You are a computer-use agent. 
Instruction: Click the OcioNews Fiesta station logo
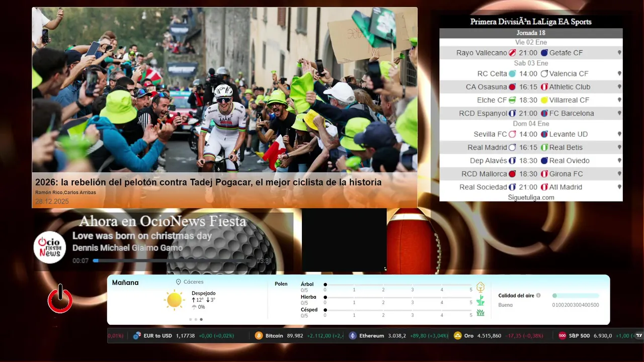50,247
